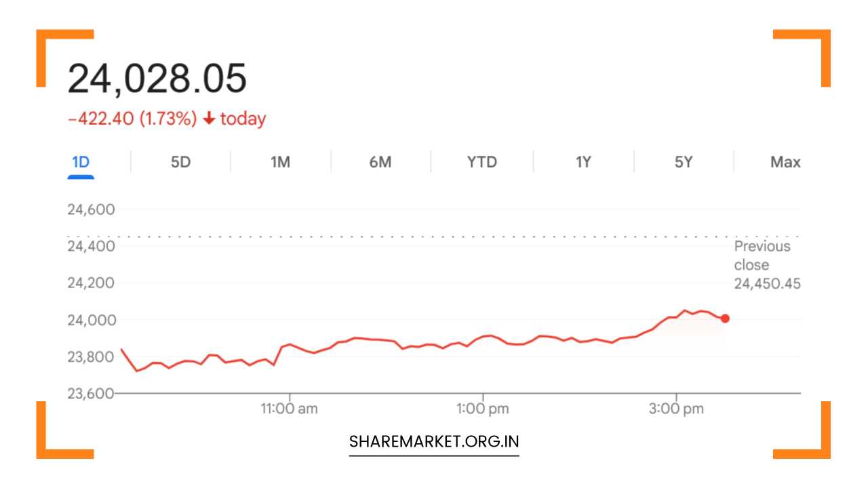Switch to the 5D chart view
Screen dimensions: 868x488
[x=179, y=162]
